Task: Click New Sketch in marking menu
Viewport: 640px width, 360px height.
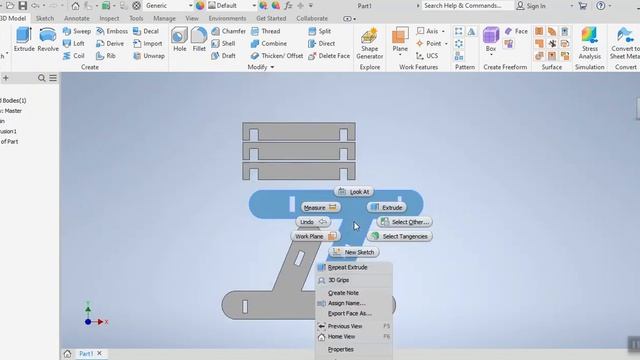Action: pos(354,252)
